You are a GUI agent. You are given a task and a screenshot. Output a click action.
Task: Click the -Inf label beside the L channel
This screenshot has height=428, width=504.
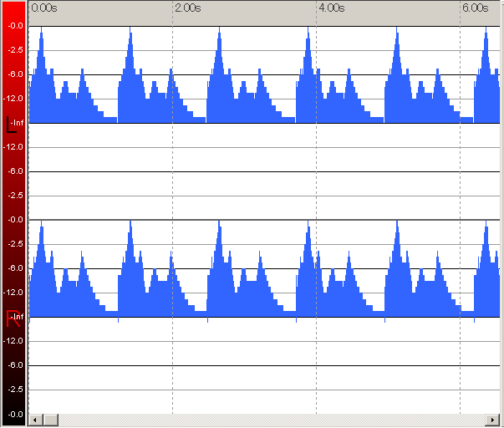click(17, 122)
